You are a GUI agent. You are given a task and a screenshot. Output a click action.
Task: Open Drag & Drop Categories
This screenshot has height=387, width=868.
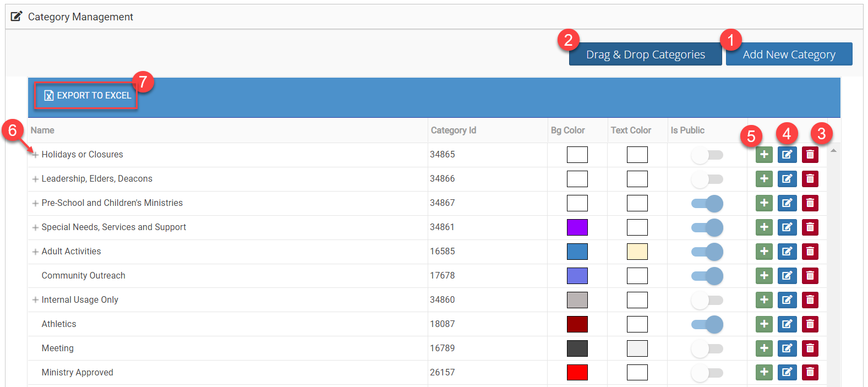pos(645,54)
